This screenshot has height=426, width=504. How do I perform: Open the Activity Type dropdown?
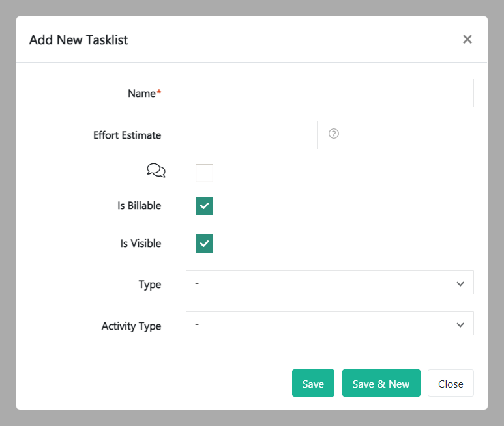pos(329,324)
